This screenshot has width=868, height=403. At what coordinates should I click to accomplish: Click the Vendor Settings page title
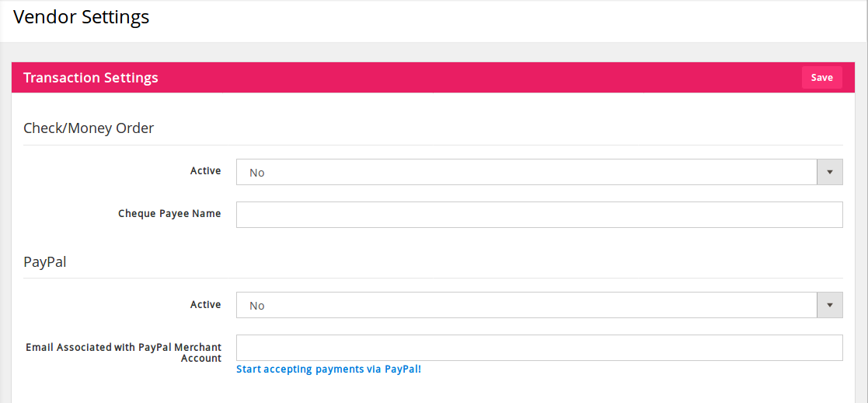click(82, 17)
